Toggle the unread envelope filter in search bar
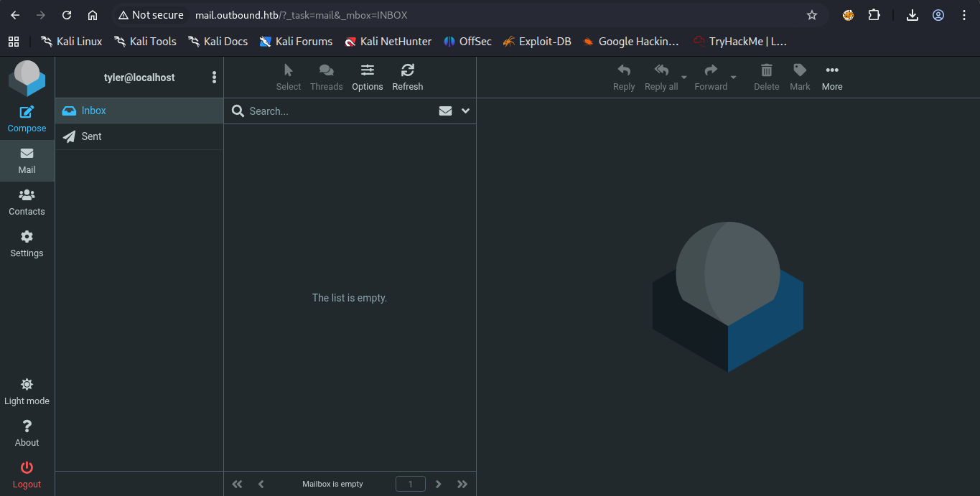This screenshot has width=980, height=496. click(x=445, y=111)
